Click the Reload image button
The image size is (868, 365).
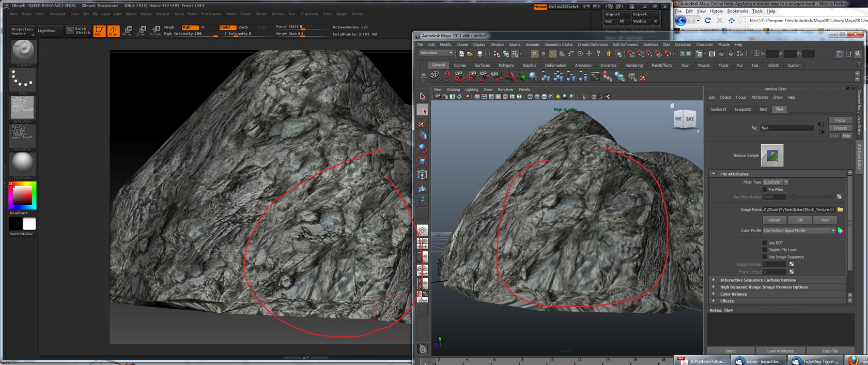774,220
